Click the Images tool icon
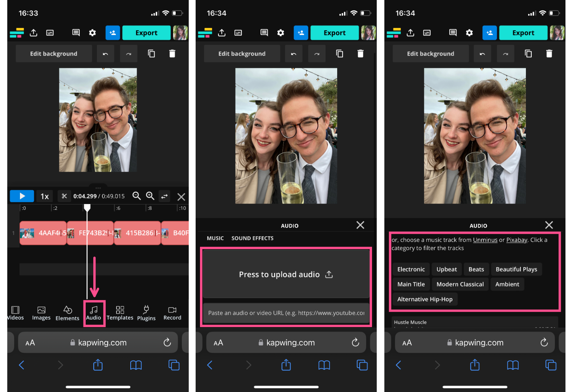This screenshot has width=572, height=392. pos(41,313)
